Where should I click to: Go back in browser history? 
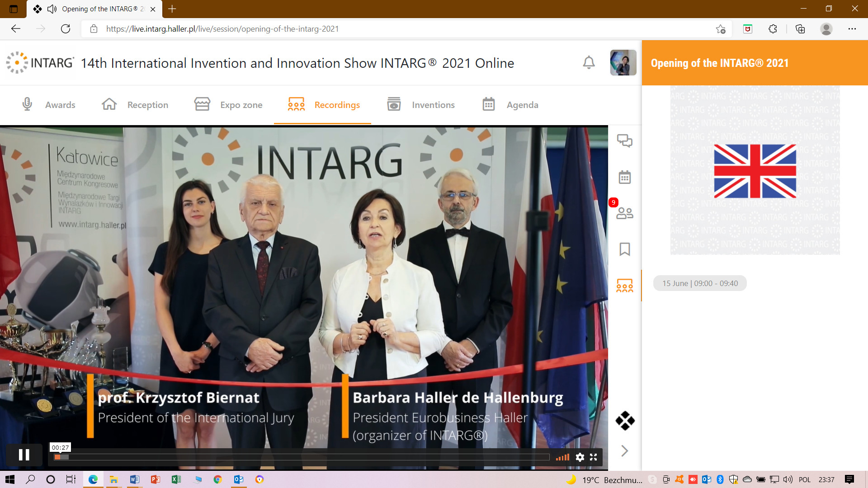click(x=16, y=29)
